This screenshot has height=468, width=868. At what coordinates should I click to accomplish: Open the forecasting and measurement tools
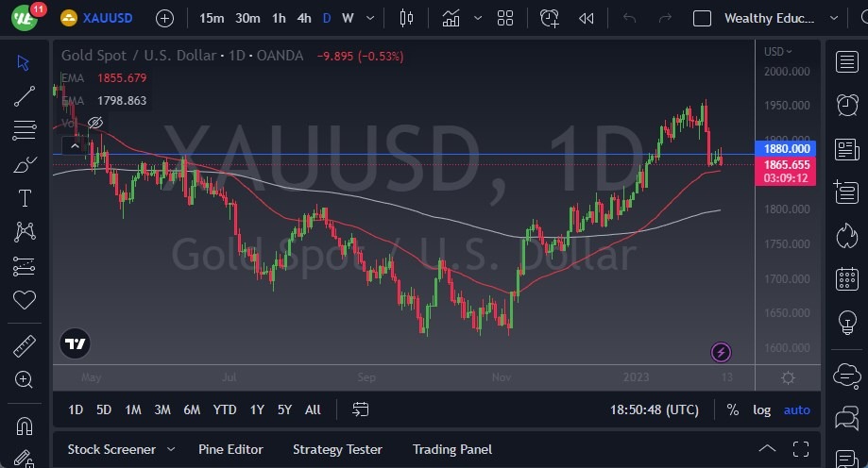tap(25, 266)
